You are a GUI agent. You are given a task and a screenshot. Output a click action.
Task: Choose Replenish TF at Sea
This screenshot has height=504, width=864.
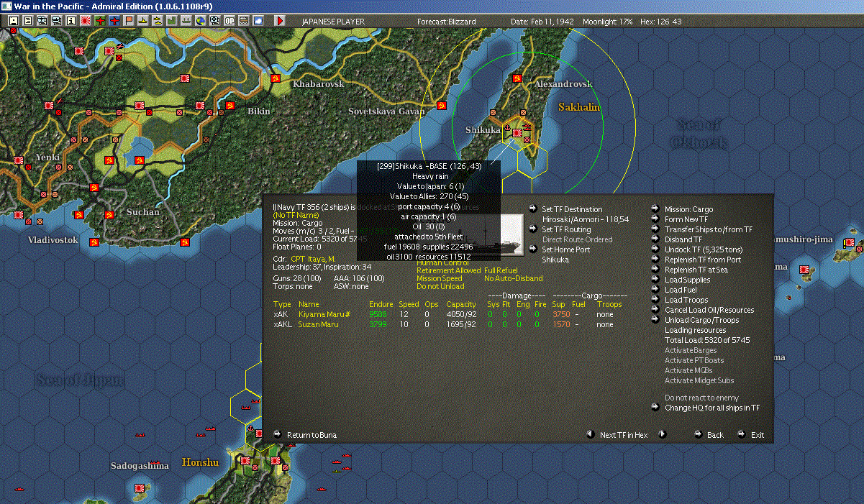coord(696,270)
